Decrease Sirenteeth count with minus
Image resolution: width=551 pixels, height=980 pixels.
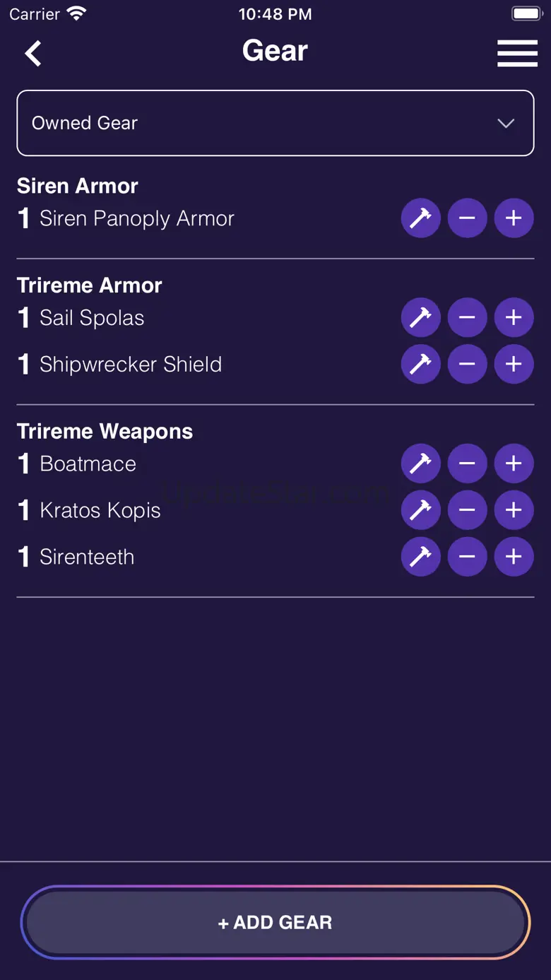(467, 557)
